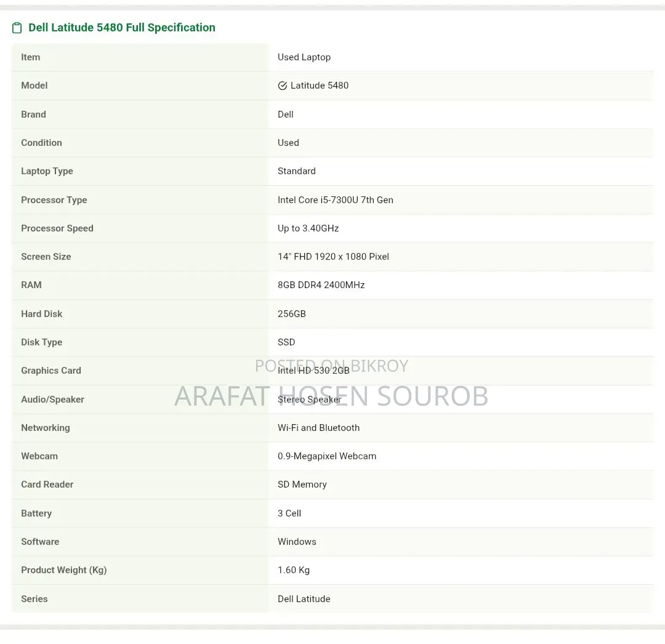Click the 'Battery' row label
This screenshot has height=644, width=665.
pos(36,514)
